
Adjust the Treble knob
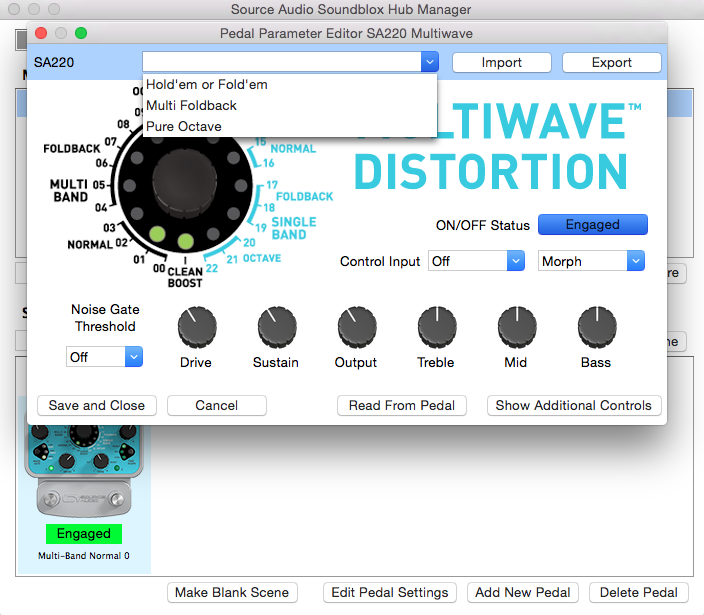click(437, 327)
